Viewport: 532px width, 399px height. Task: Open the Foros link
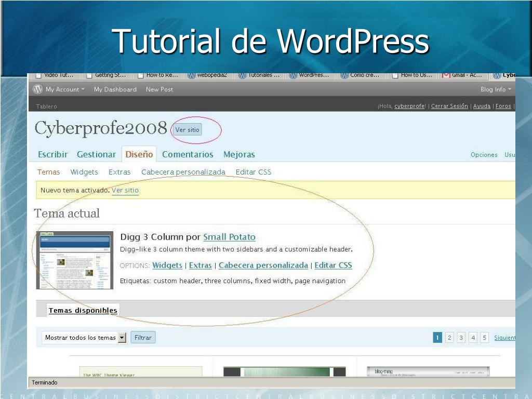[x=503, y=106]
